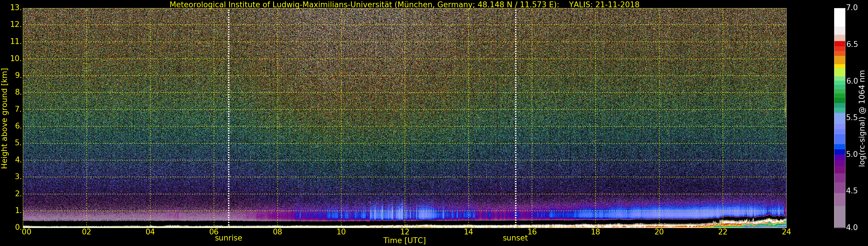Click the '24' time axis tick label
Viewport: 868px width, 246px height.
[x=786, y=232]
